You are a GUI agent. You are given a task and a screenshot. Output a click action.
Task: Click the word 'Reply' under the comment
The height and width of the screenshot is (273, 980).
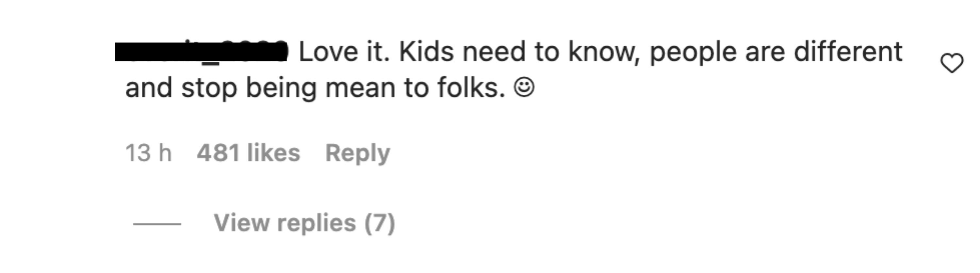(x=358, y=153)
